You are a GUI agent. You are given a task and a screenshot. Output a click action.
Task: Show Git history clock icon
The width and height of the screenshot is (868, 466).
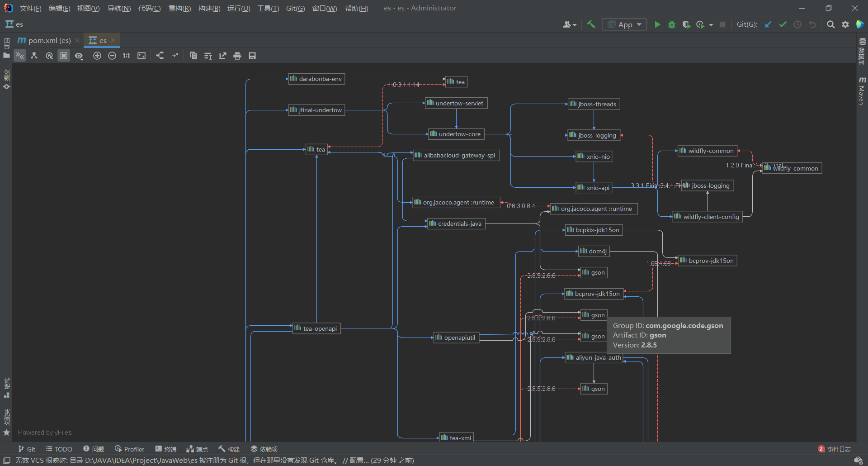[x=797, y=24]
